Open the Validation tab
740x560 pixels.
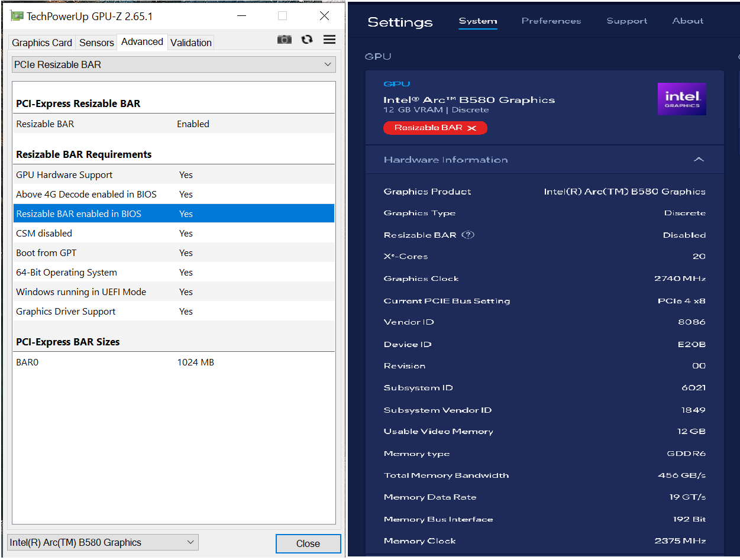(191, 43)
